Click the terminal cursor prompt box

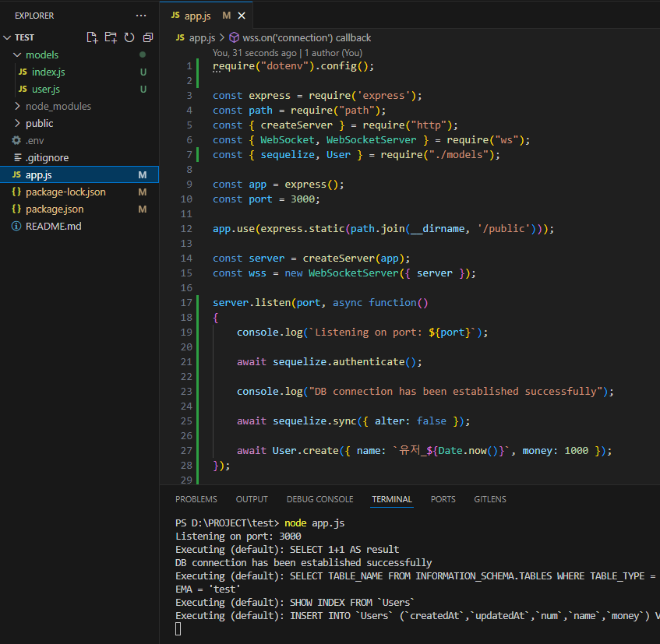coord(178,629)
